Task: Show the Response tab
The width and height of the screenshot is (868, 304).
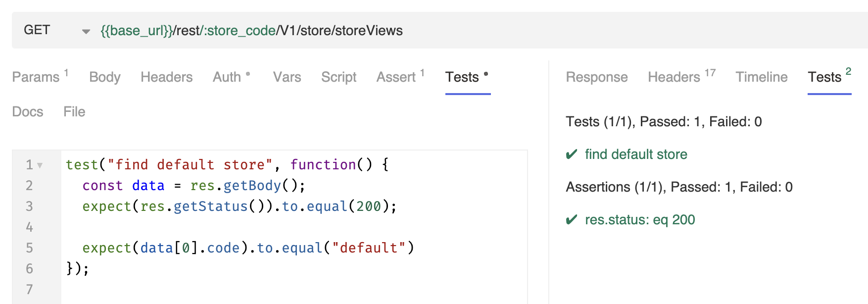Action: (597, 77)
